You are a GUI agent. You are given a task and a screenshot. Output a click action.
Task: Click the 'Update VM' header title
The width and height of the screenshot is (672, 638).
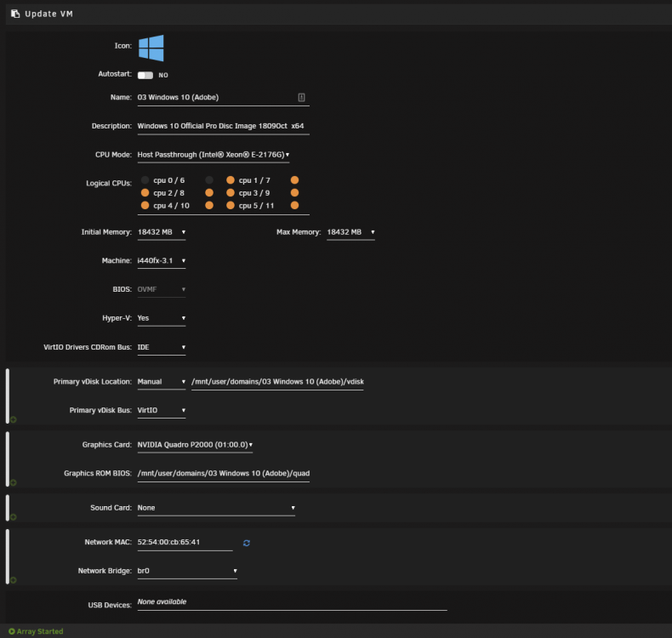click(x=48, y=14)
